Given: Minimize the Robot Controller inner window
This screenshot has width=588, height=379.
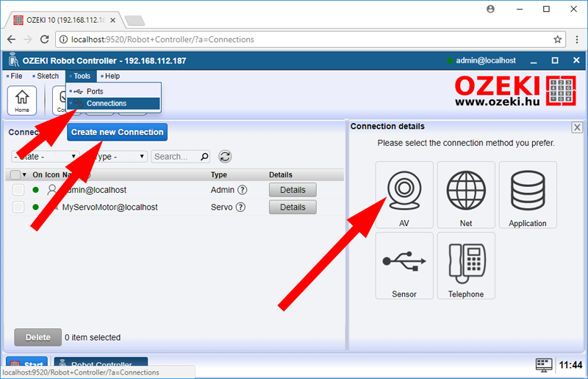Looking at the screenshot, I should point(534,61).
